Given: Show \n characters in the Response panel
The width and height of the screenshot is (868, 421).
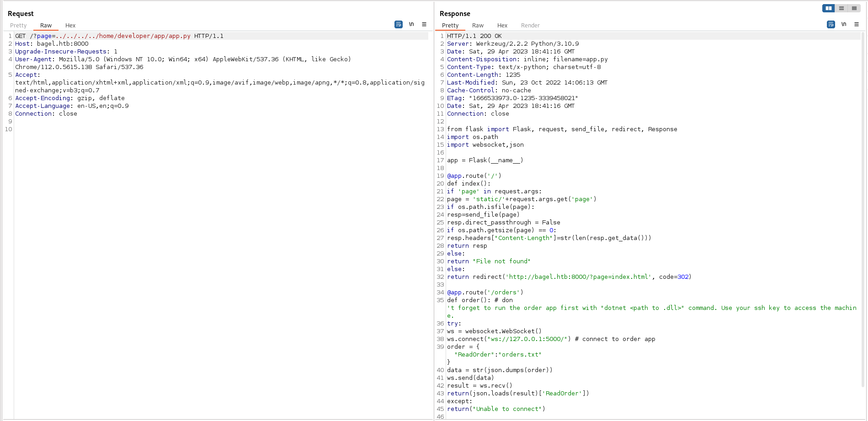Looking at the screenshot, I should click(x=844, y=24).
